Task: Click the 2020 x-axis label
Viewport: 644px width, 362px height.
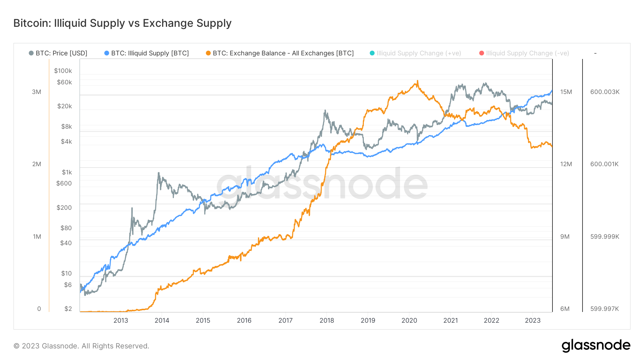Action: (409, 320)
